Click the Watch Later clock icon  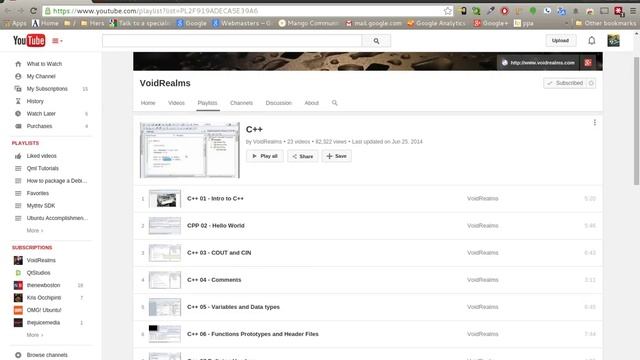pyautogui.click(x=18, y=114)
